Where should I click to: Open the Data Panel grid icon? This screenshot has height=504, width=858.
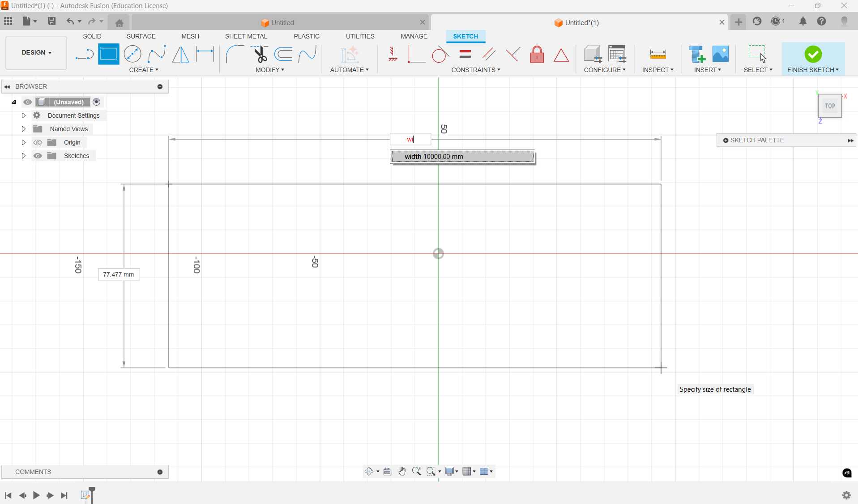(x=8, y=21)
